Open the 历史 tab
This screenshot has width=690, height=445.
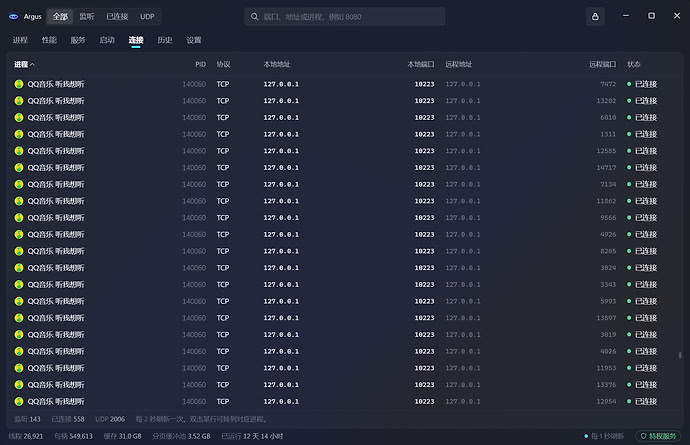(165, 40)
